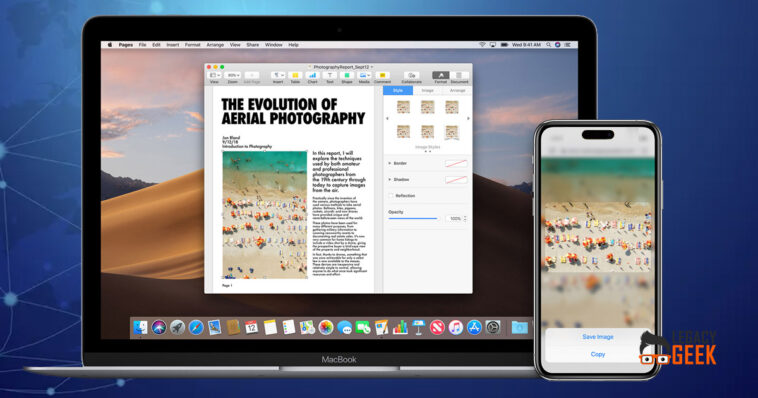Image resolution: width=758 pixels, height=398 pixels.
Task: Open the Arrange menu in menu bar
Action: pos(215,44)
